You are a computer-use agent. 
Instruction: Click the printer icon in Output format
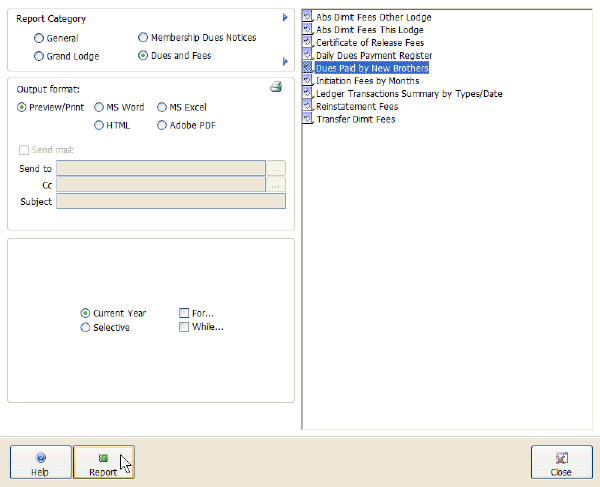(x=276, y=88)
